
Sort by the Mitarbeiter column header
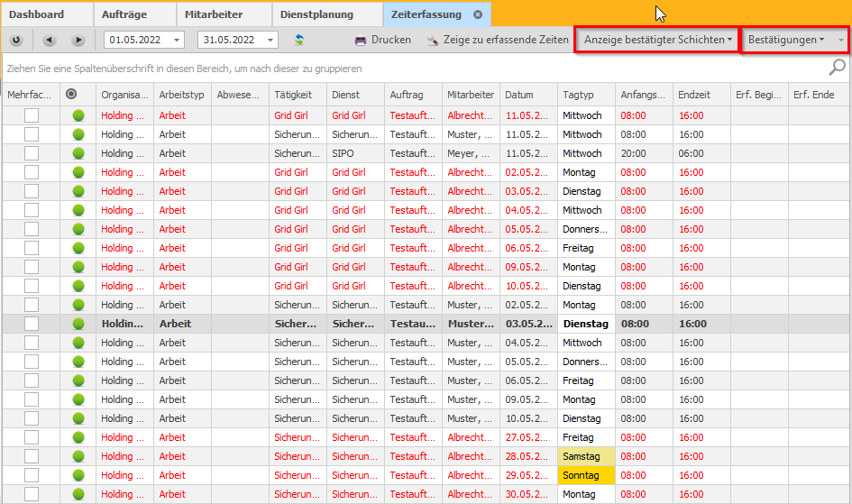click(472, 95)
